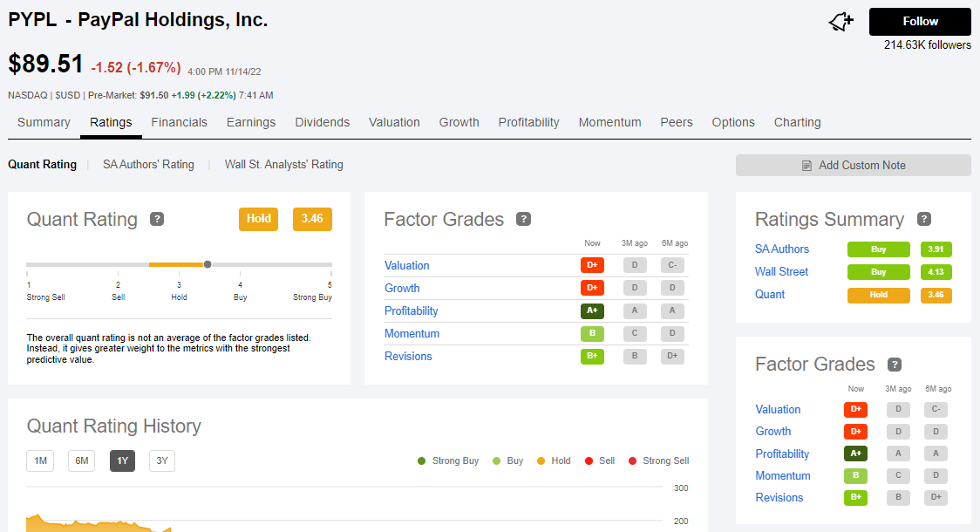
Task: Open Ratings Summary help question mark
Action: [923, 219]
